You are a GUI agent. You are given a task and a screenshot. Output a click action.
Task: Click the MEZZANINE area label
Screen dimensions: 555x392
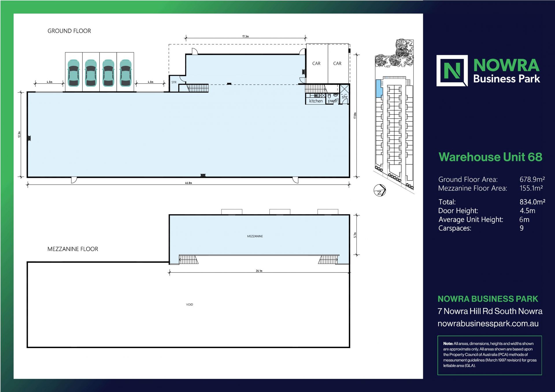pos(255,236)
